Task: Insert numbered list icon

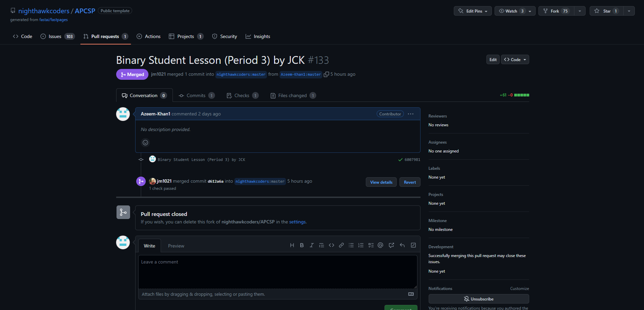Action: [x=361, y=245]
